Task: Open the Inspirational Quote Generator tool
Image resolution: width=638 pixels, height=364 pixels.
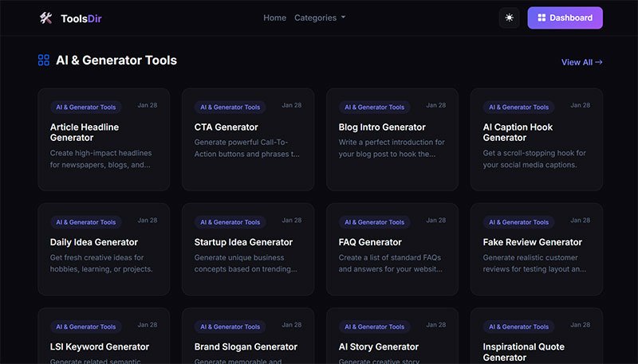Action: click(x=524, y=352)
